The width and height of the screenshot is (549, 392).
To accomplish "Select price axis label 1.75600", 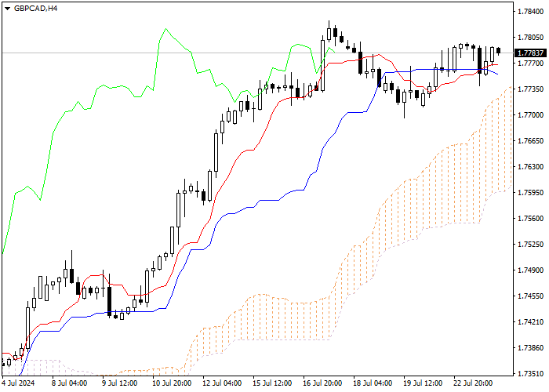I will (x=531, y=219).
